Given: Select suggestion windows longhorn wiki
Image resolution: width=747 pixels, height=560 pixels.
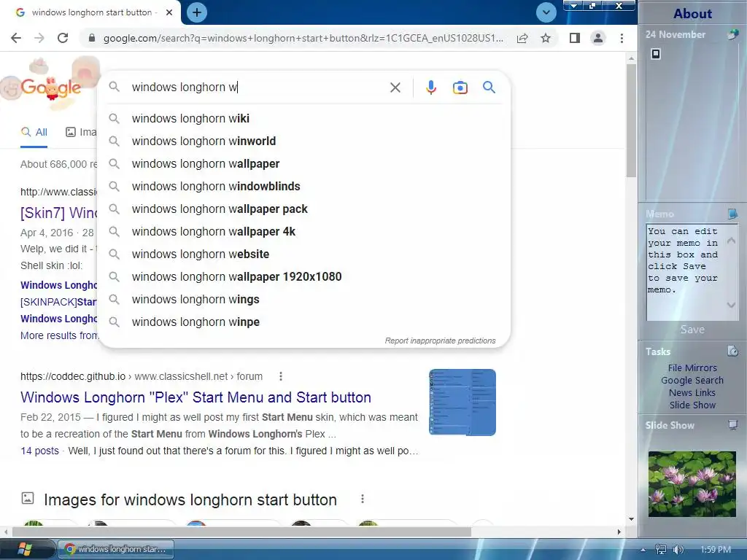Looking at the screenshot, I should 304,119.
